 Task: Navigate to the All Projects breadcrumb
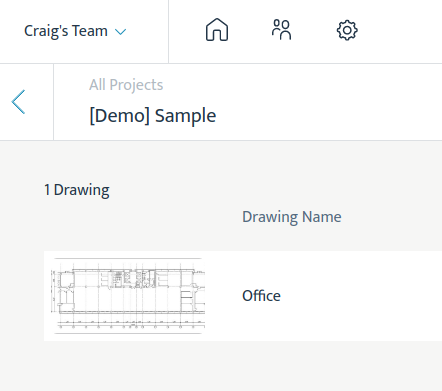[126, 85]
